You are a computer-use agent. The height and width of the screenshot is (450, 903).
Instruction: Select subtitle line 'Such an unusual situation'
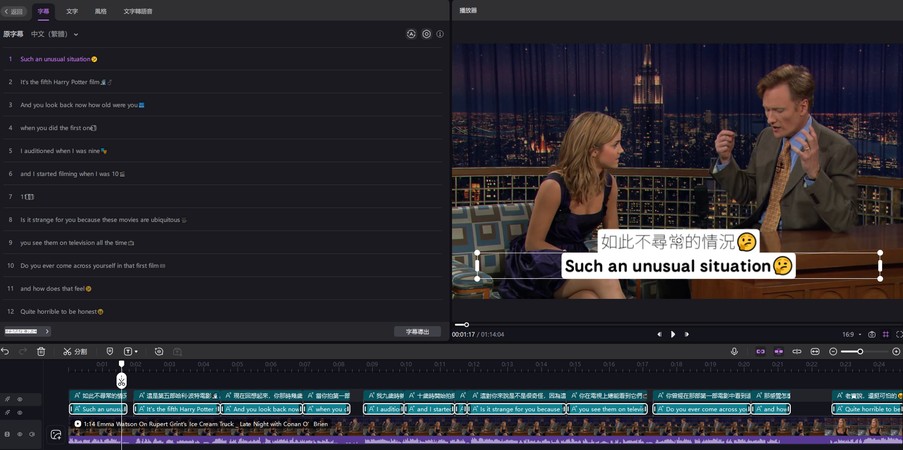coord(223,59)
